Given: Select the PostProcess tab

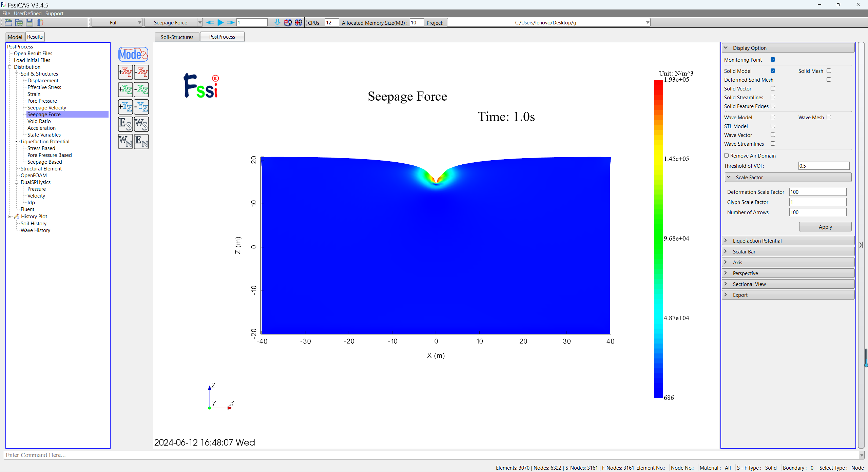Looking at the screenshot, I should point(222,37).
